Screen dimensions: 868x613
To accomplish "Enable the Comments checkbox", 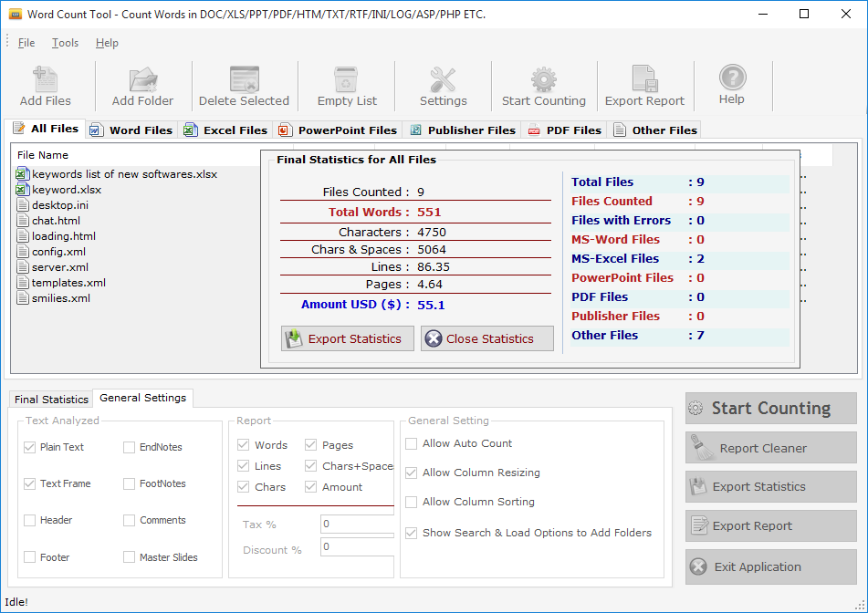I will (x=129, y=520).
